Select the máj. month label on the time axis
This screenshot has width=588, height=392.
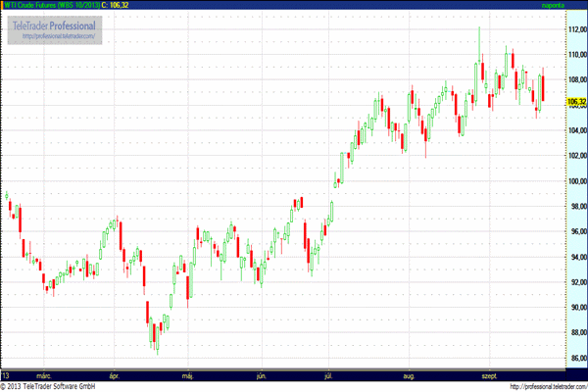pyautogui.click(x=186, y=374)
